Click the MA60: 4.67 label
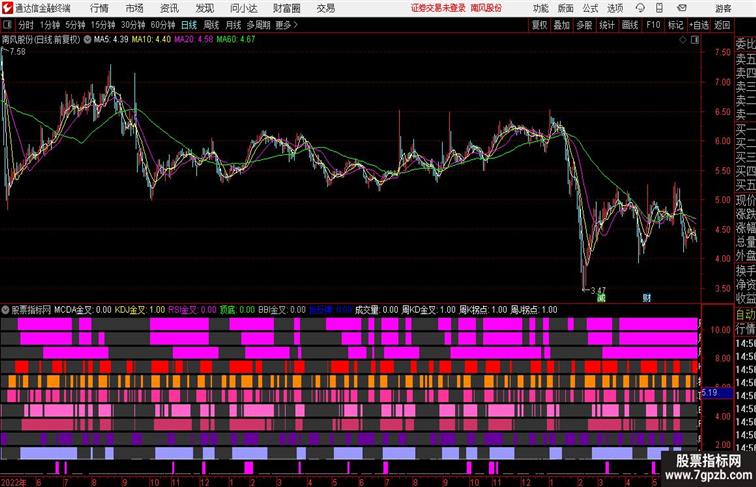This screenshot has height=487, width=756. (x=235, y=40)
